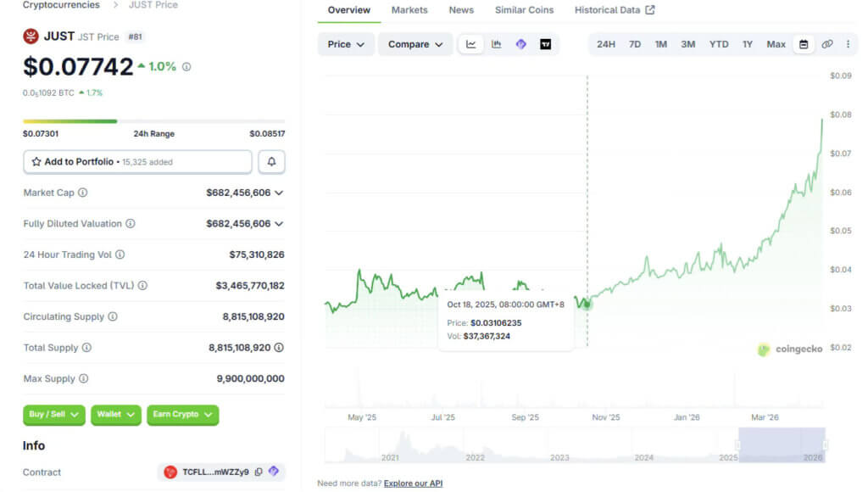Click the price alert bell icon
868x492 pixels.
tap(271, 161)
